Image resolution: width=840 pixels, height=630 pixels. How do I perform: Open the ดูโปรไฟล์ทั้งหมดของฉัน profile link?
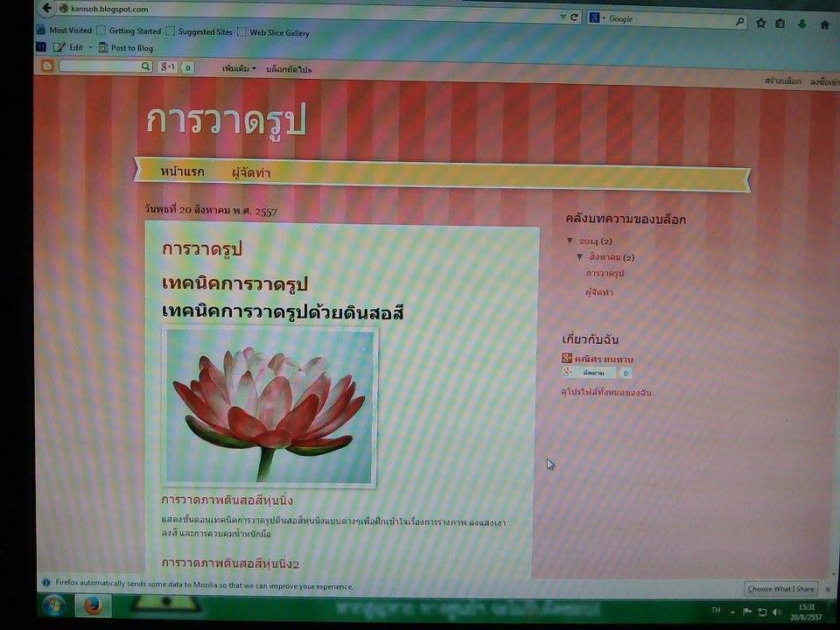point(606,393)
